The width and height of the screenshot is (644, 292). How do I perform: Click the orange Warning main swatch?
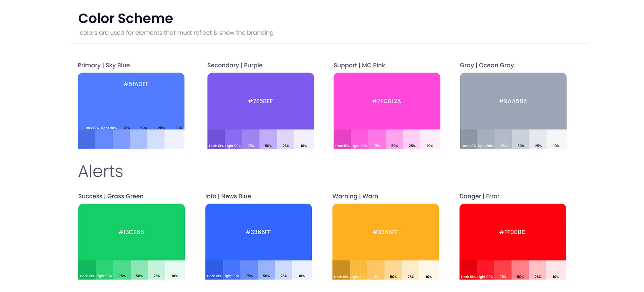point(385,232)
